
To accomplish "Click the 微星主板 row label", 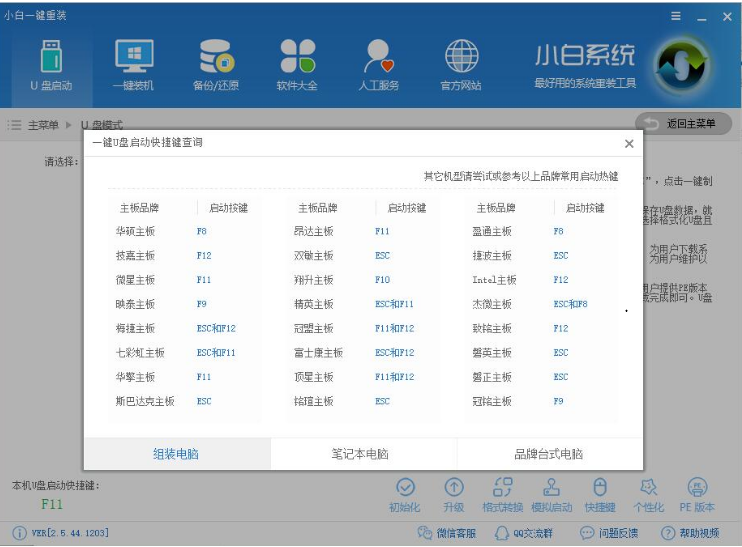I will [x=135, y=280].
